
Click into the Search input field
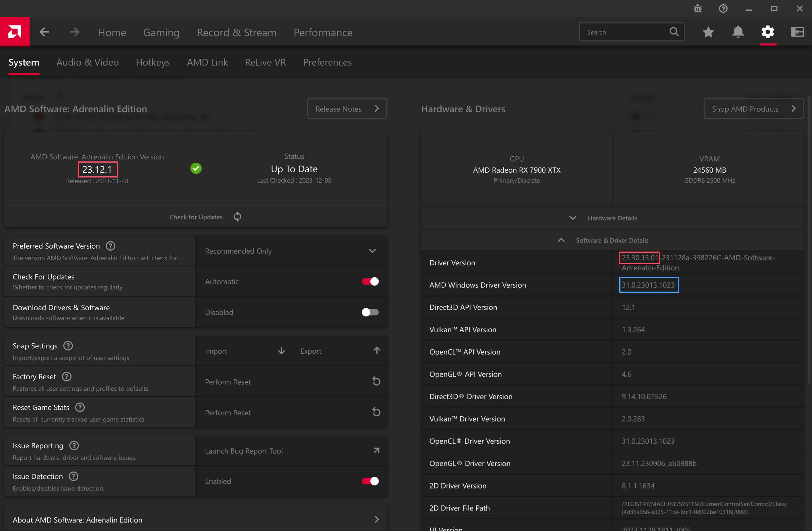tap(624, 32)
